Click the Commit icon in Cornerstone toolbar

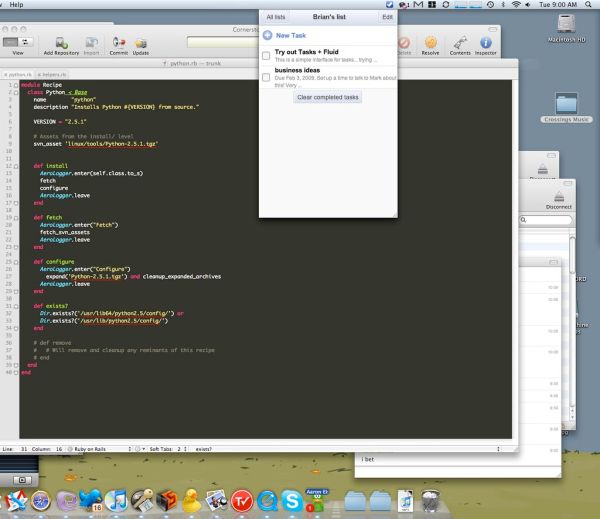119,42
